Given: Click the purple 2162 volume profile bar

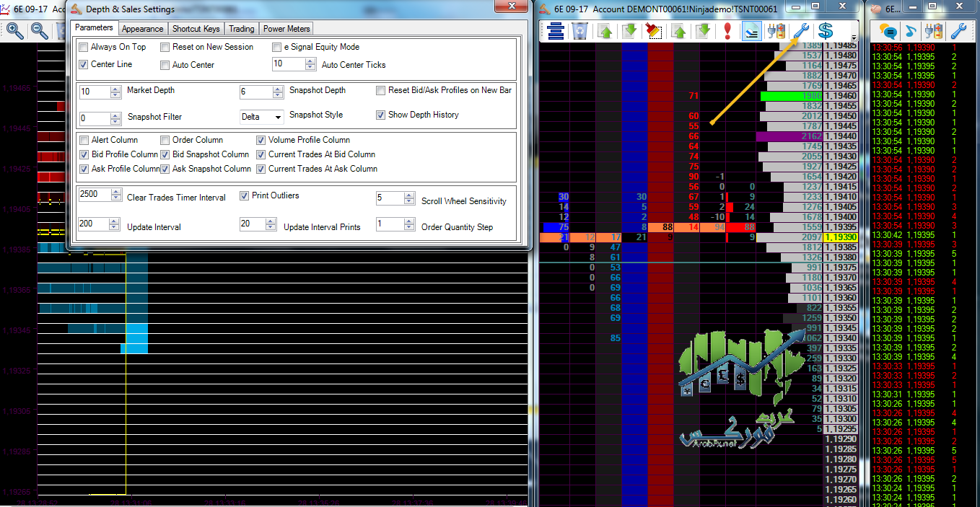Looking at the screenshot, I should point(789,136).
